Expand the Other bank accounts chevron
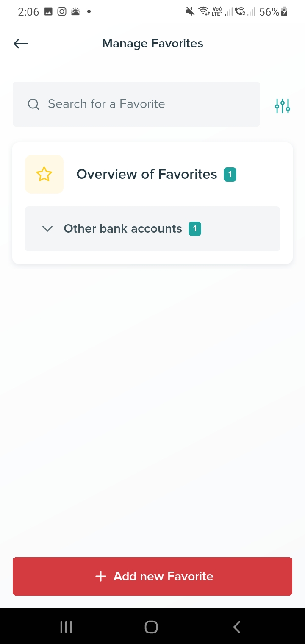This screenshot has width=305, height=644. point(47,229)
